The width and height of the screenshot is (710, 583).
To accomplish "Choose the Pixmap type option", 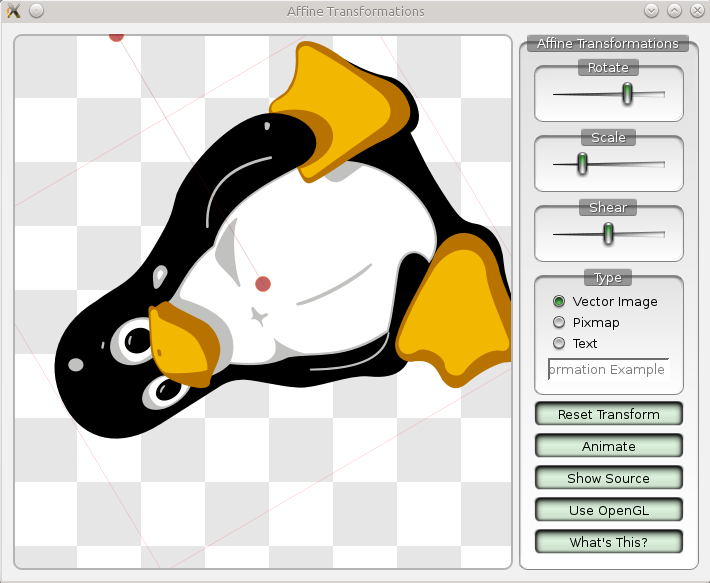I will 559,322.
